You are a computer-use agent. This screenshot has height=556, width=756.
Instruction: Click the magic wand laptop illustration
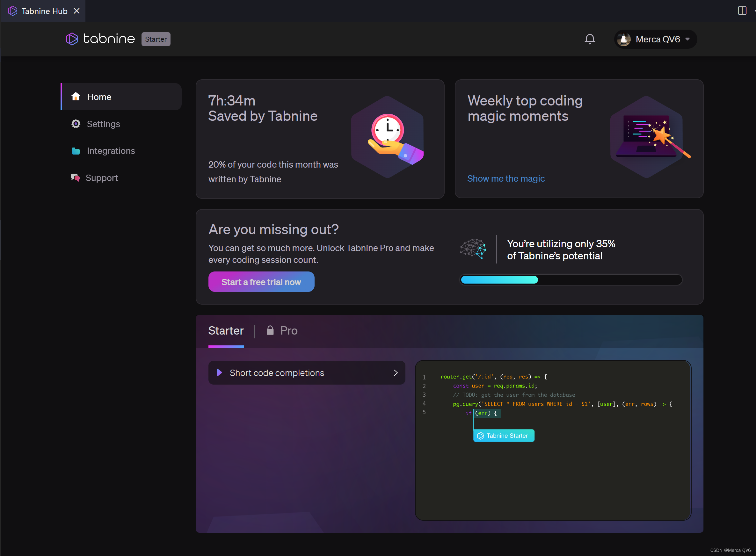647,137
